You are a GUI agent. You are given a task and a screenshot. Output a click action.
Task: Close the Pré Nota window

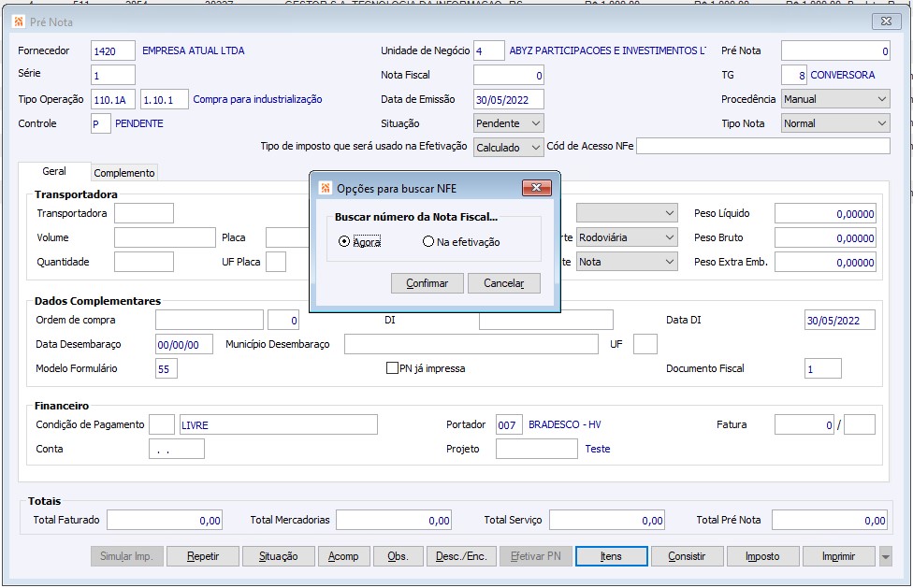[x=885, y=21]
